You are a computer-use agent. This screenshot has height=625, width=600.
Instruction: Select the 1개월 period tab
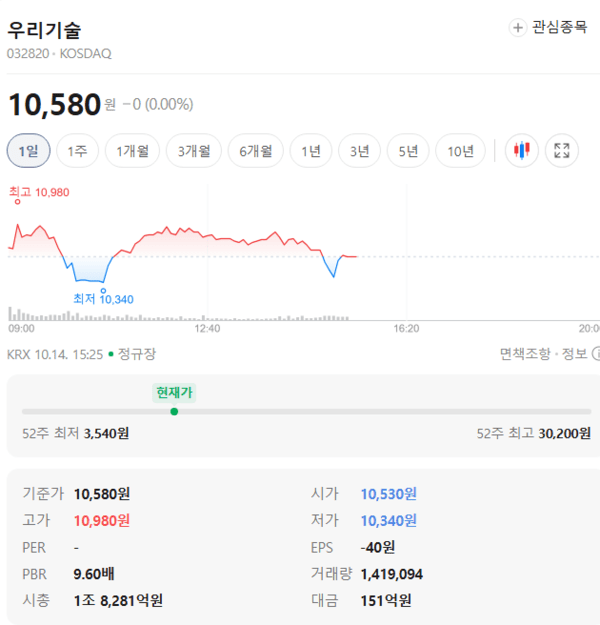(132, 151)
